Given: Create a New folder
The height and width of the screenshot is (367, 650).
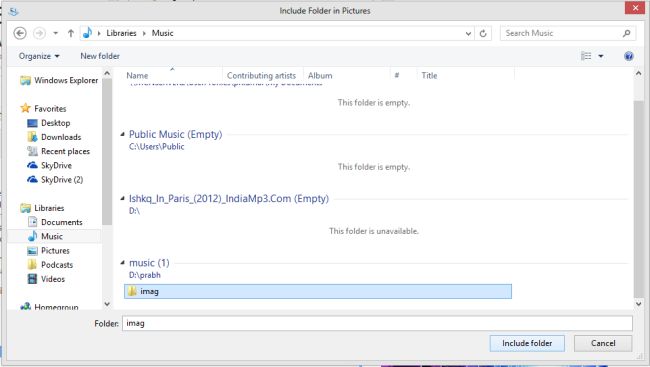Looking at the screenshot, I should tap(100, 56).
